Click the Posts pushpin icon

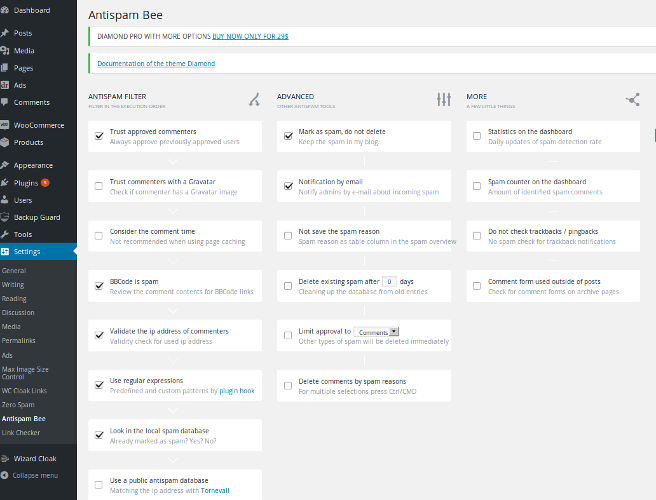coord(5,33)
